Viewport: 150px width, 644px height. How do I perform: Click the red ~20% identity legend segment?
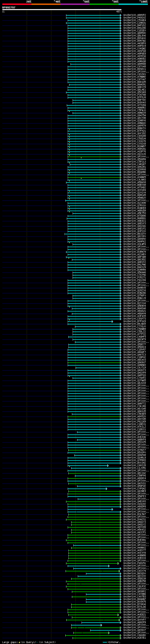(x=17, y=4)
